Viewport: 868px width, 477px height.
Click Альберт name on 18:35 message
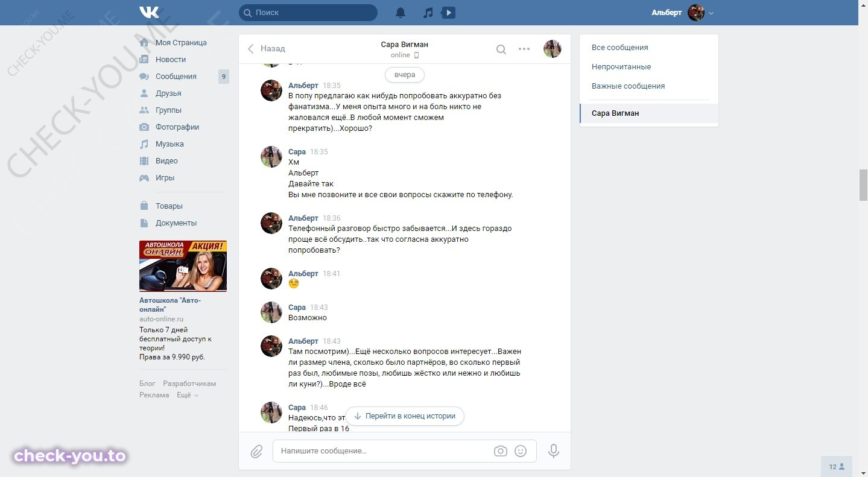(x=303, y=86)
